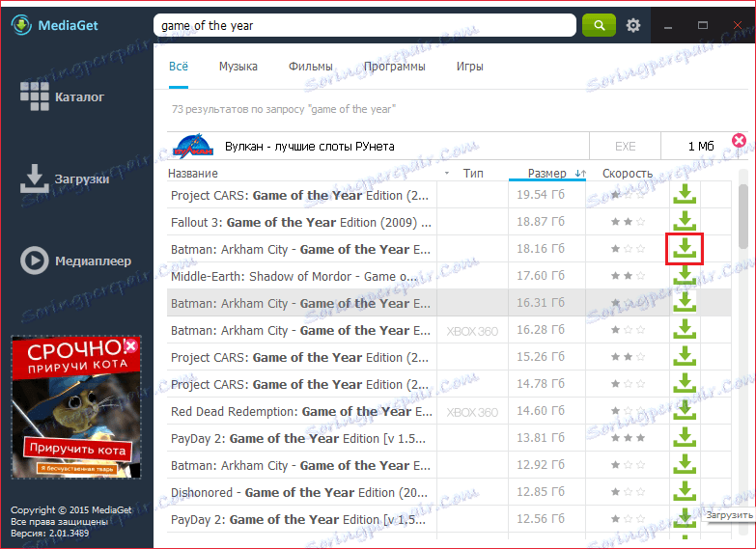The height and width of the screenshot is (549, 756).
Task: Download the 19.54 Гб Project CARS result
Action: [x=685, y=195]
